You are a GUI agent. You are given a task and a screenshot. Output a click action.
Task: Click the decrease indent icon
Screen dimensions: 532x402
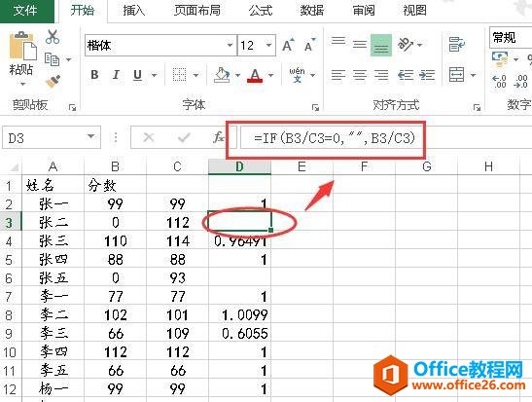[x=406, y=75]
